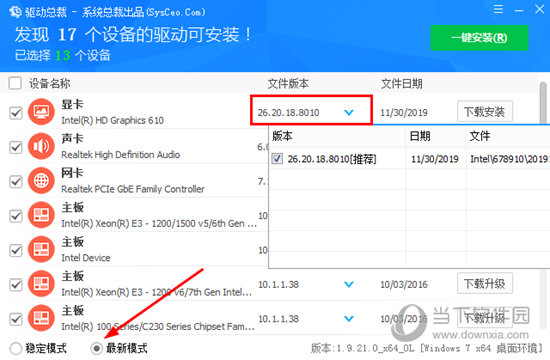Click Intel(R) HD Graphics 610 device name

113,121
